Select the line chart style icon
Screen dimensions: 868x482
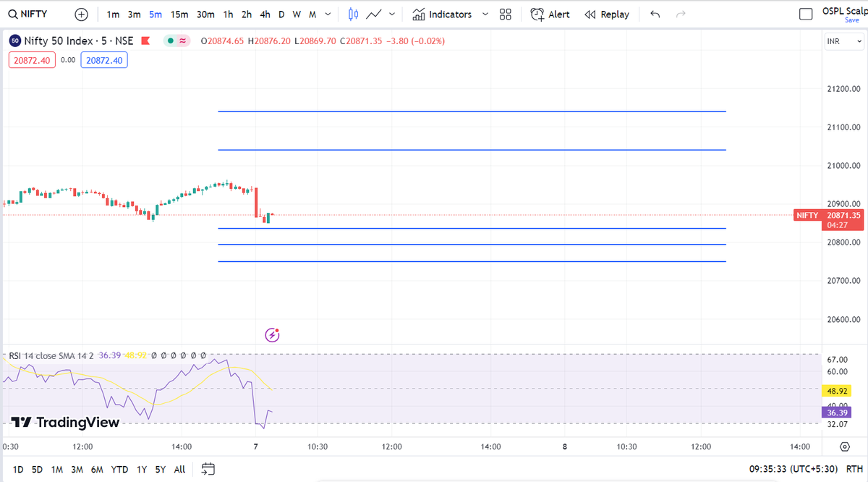tap(374, 14)
